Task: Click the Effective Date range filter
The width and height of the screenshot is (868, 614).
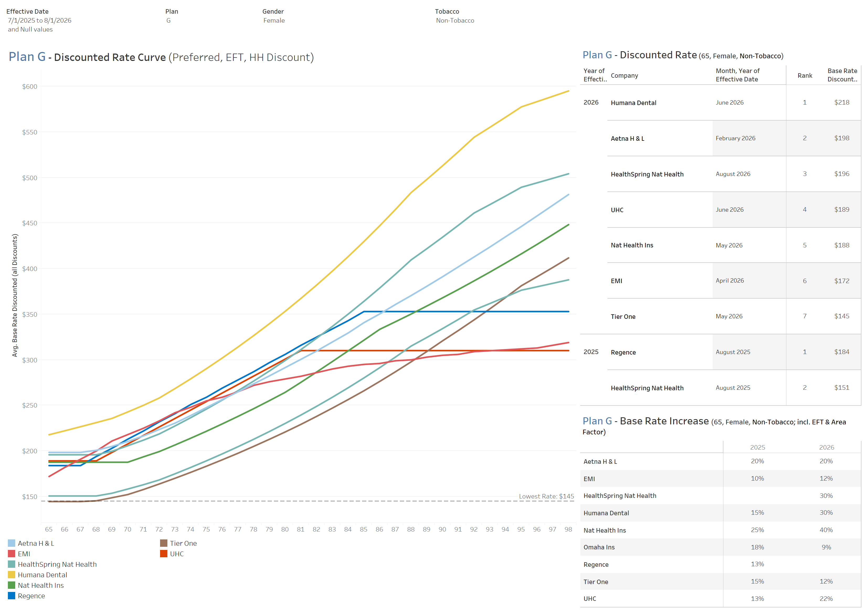Action: tap(39, 20)
